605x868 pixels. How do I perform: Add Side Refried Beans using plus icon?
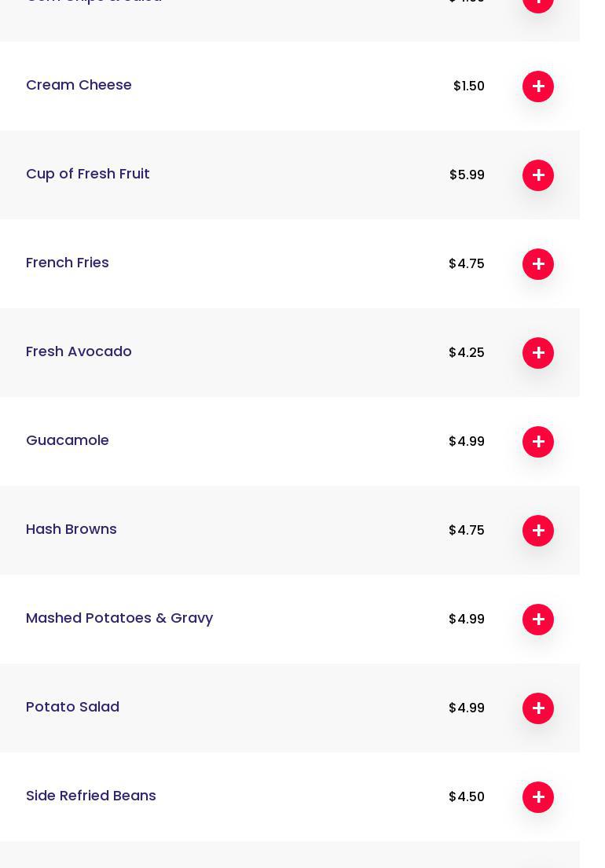(538, 797)
